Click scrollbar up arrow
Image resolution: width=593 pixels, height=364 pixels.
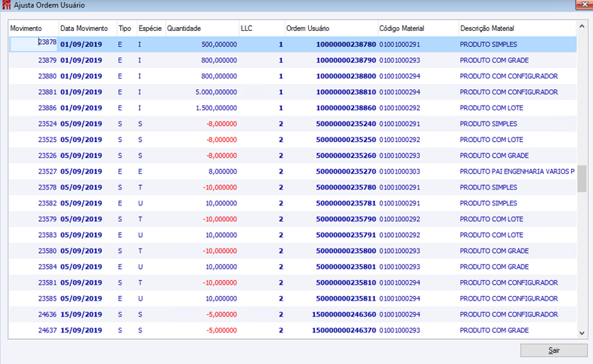pos(582,26)
